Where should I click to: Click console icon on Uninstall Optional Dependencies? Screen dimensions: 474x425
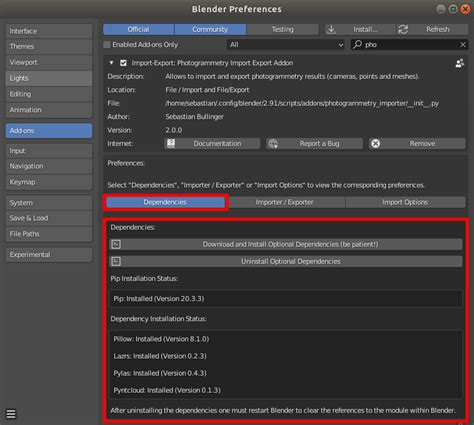click(116, 261)
